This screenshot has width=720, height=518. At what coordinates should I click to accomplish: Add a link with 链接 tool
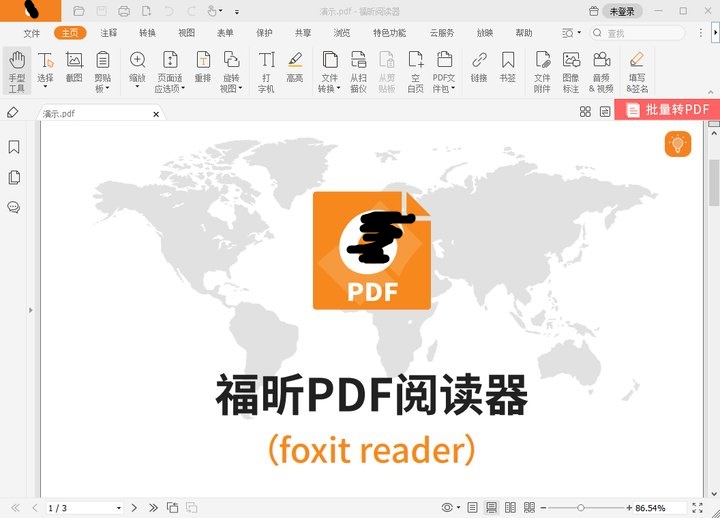[479, 67]
